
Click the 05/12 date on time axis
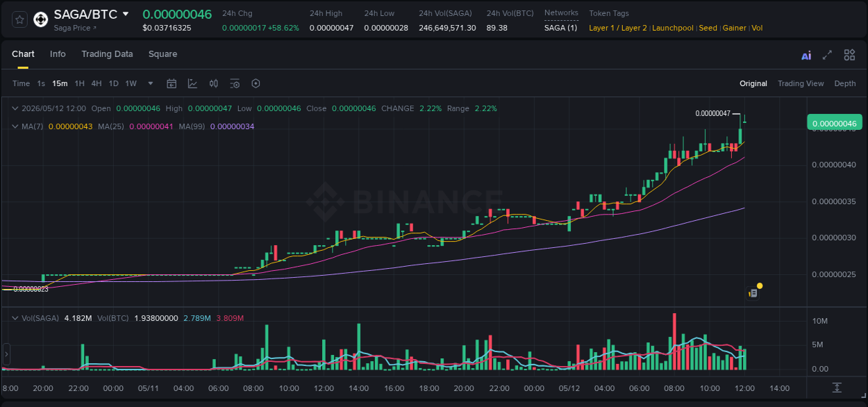tap(569, 388)
